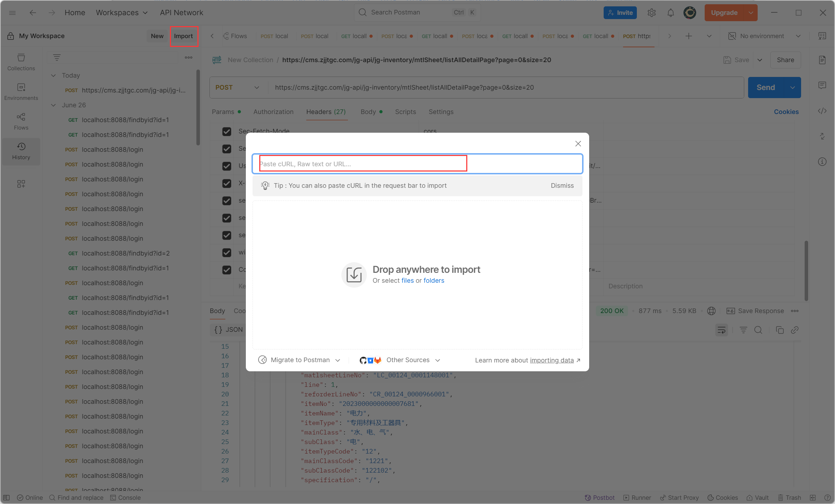Image resolution: width=835 pixels, height=504 pixels.
Task: Open the POST method dropdown
Action: click(237, 88)
